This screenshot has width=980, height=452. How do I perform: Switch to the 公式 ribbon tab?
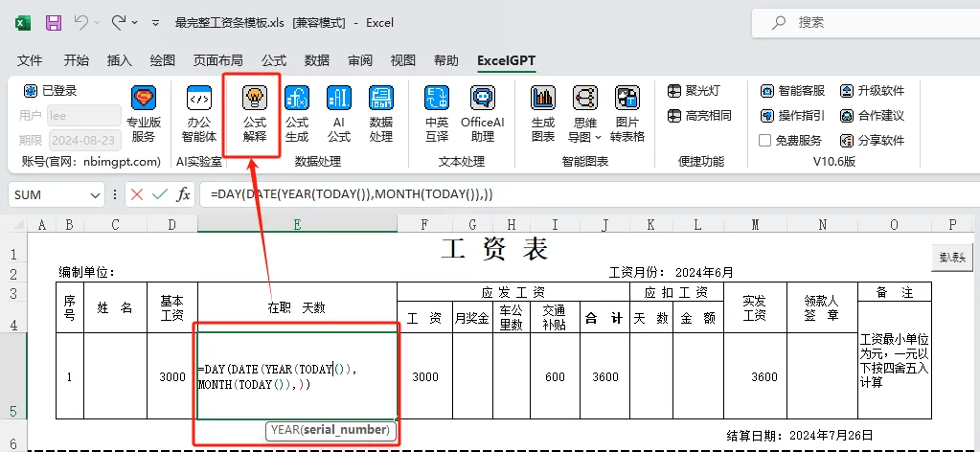point(274,60)
